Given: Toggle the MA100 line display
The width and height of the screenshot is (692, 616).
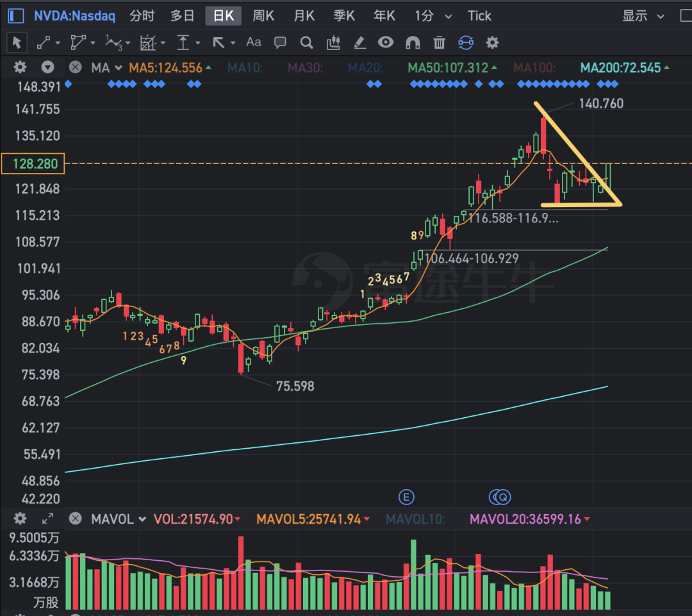Looking at the screenshot, I should (x=534, y=67).
